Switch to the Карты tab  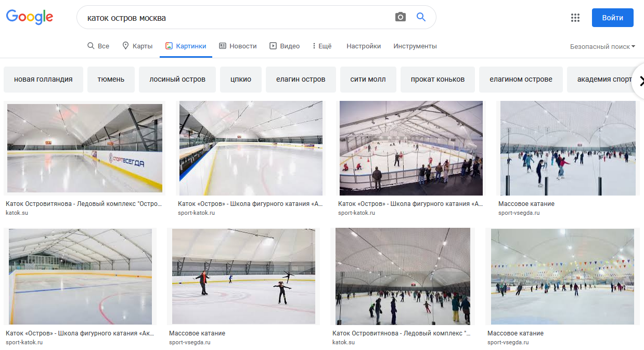click(x=137, y=46)
